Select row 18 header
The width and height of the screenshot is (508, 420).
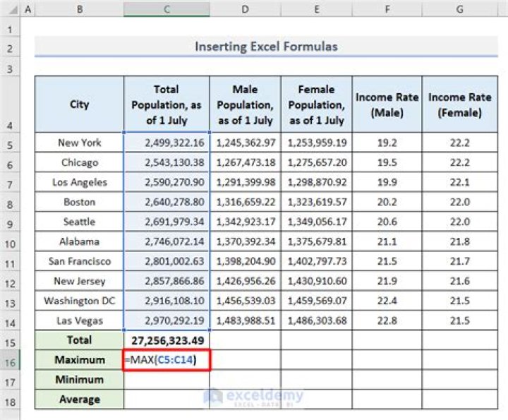pos(10,400)
